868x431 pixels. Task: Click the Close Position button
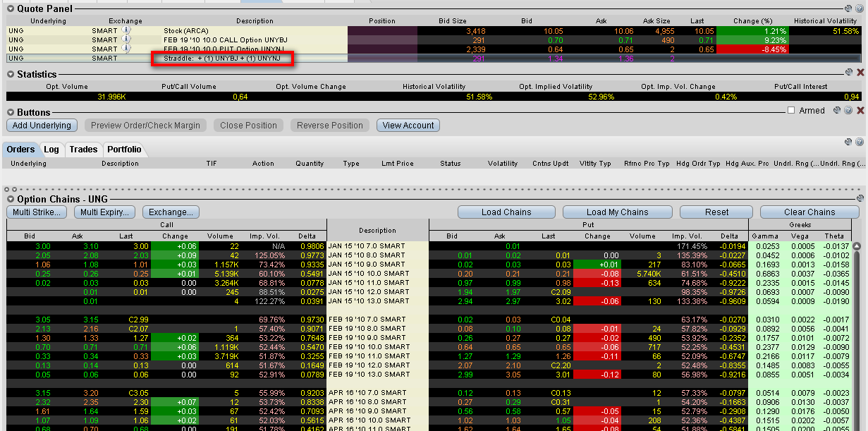click(248, 126)
